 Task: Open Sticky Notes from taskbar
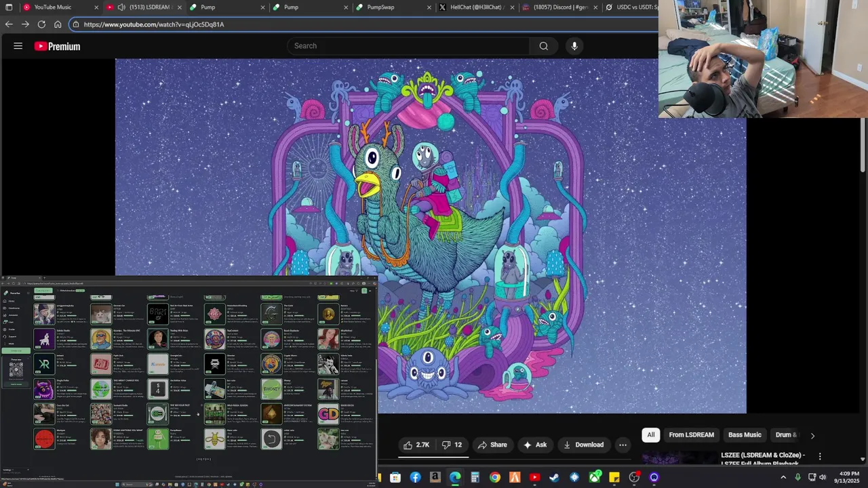coord(614,477)
